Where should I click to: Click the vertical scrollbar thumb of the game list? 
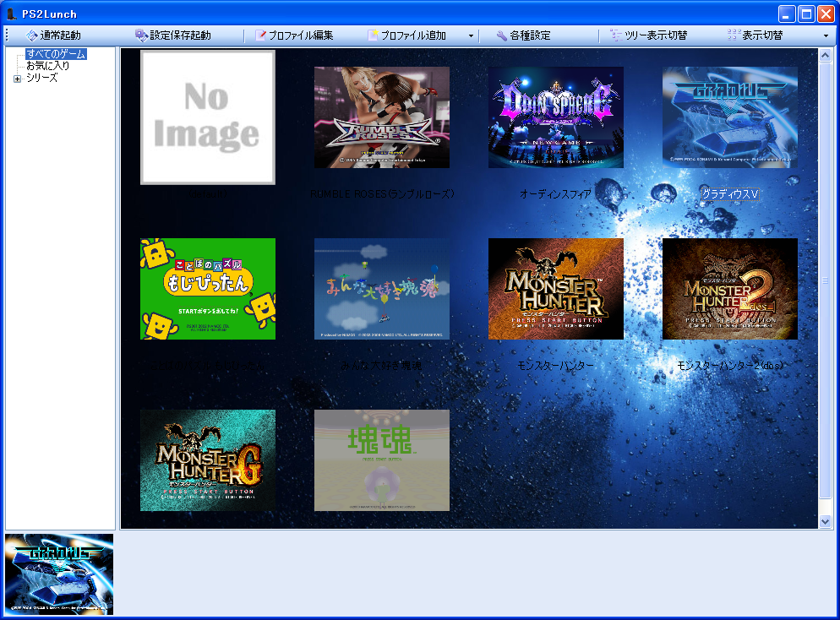coord(825,280)
